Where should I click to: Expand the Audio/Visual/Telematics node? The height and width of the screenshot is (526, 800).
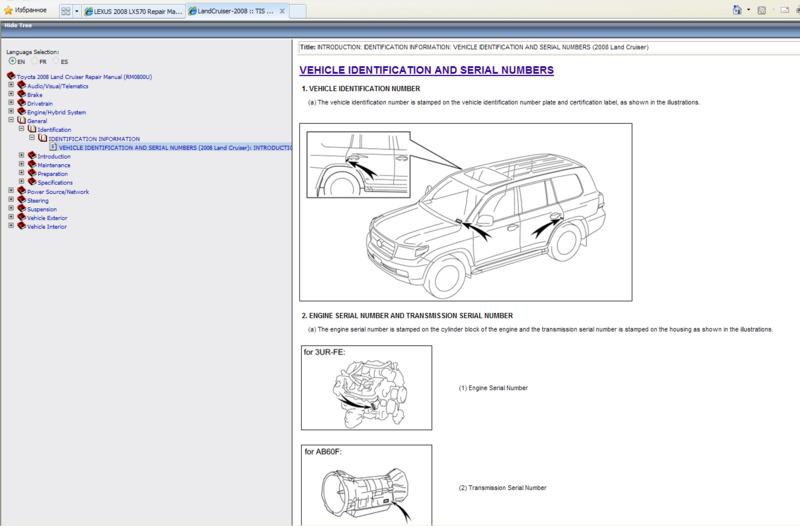click(11, 85)
